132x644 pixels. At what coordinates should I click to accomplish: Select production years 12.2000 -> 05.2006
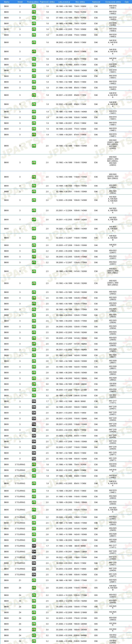[64, 200]
